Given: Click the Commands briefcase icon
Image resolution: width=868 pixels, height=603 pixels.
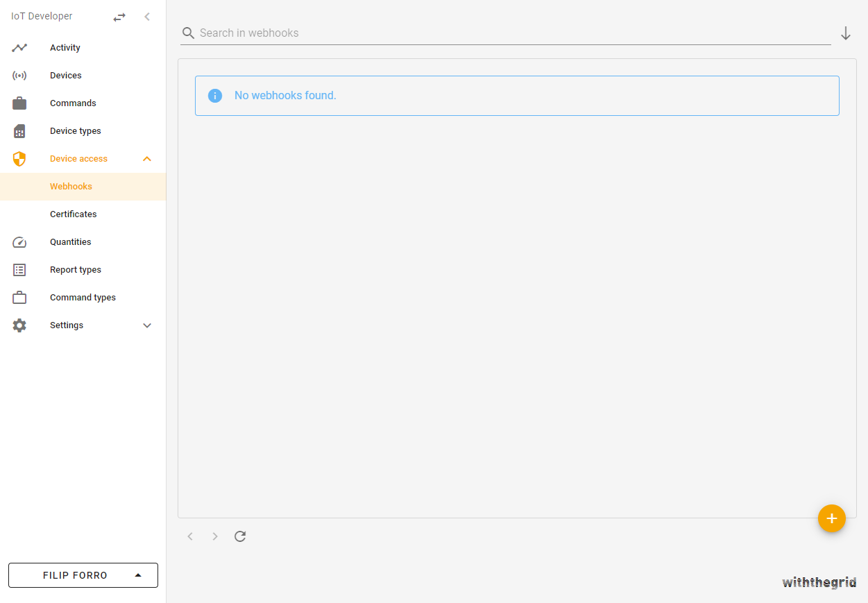Looking at the screenshot, I should pos(19,103).
